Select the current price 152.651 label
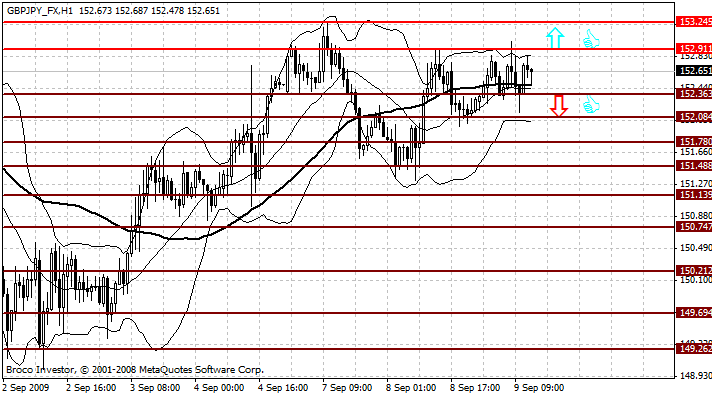Viewport: 712px width, 395px height. coord(694,71)
